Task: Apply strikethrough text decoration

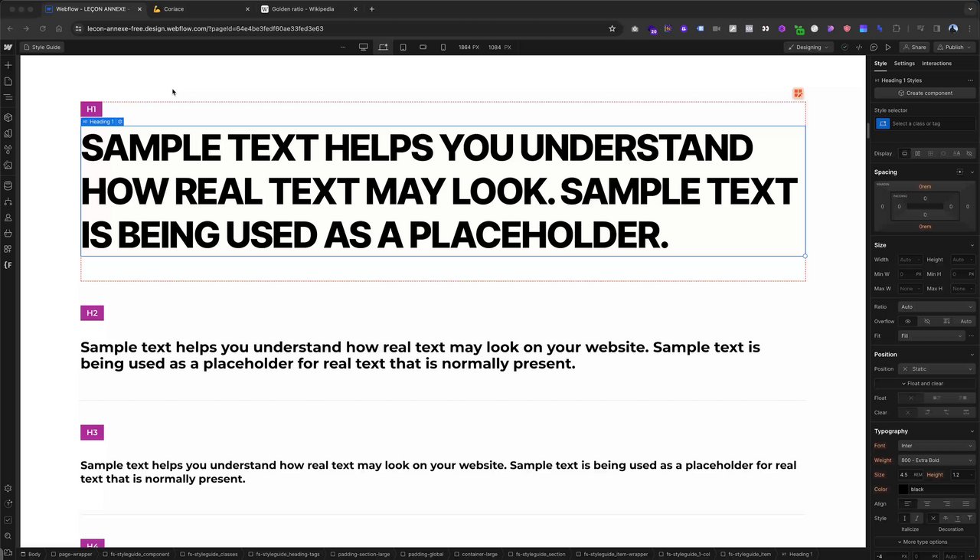Action: 945,519
